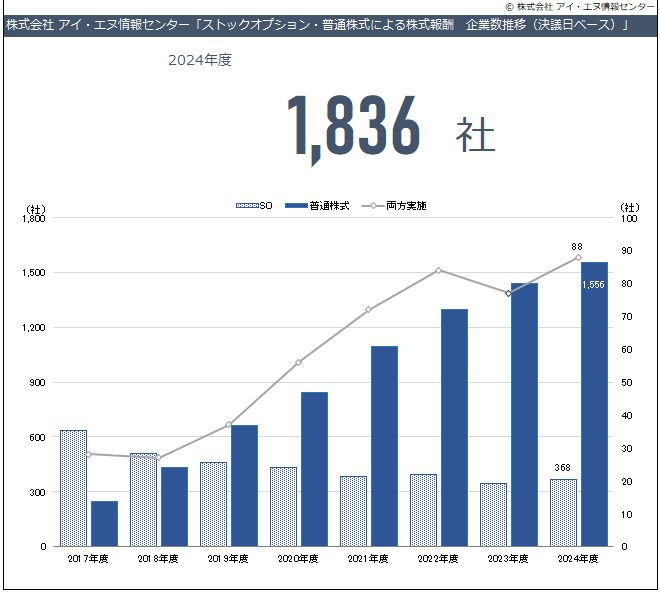Select the 2019年度 普通株式 solid bar
660x592 pixels.
tap(245, 485)
